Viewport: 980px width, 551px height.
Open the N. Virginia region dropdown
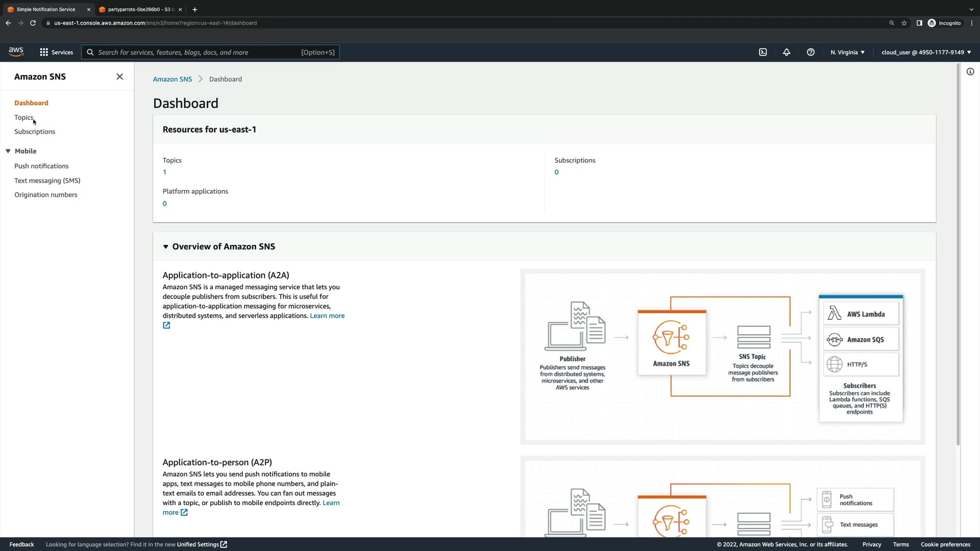click(847, 52)
